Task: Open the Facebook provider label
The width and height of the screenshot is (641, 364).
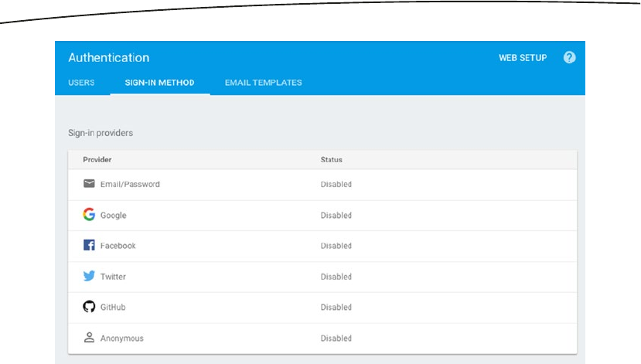Action: 118,246
